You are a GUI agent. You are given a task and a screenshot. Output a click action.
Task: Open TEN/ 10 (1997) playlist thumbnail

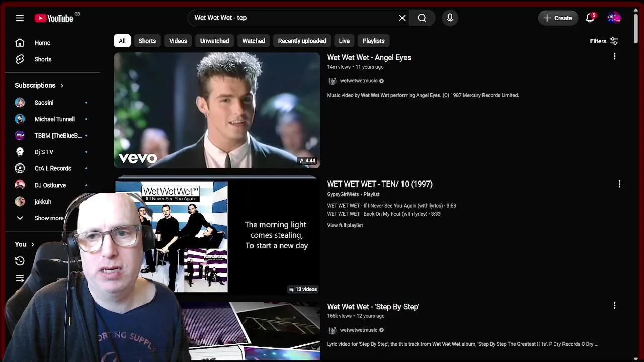tap(217, 235)
